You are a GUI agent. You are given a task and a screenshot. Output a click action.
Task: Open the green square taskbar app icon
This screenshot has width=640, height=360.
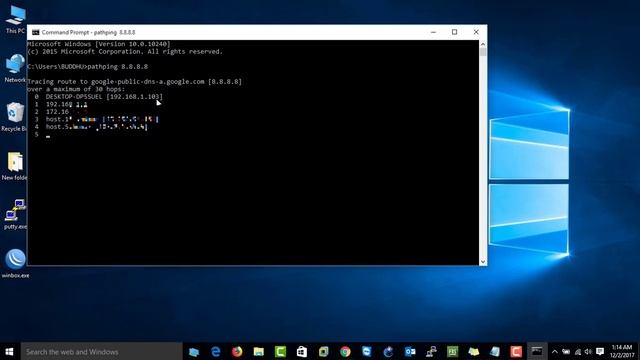(x=452, y=351)
